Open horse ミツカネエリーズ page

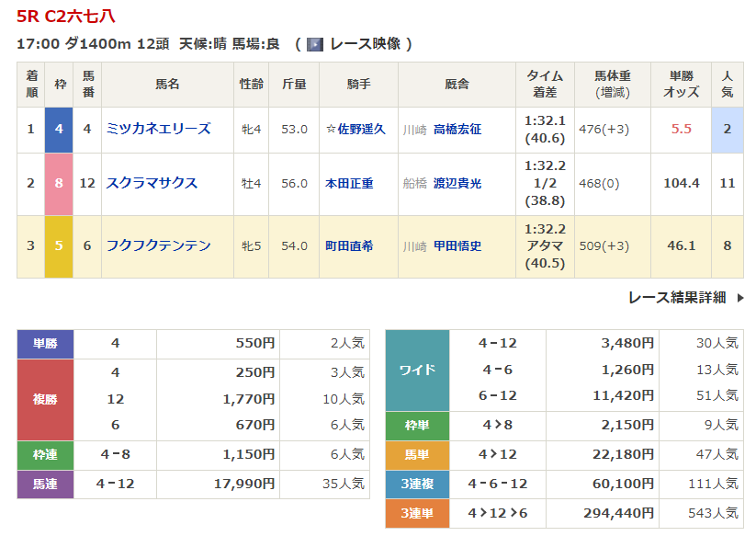158,130
